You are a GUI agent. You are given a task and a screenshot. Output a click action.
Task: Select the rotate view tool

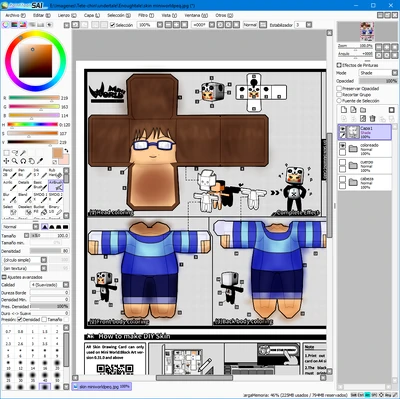[x=23, y=161]
